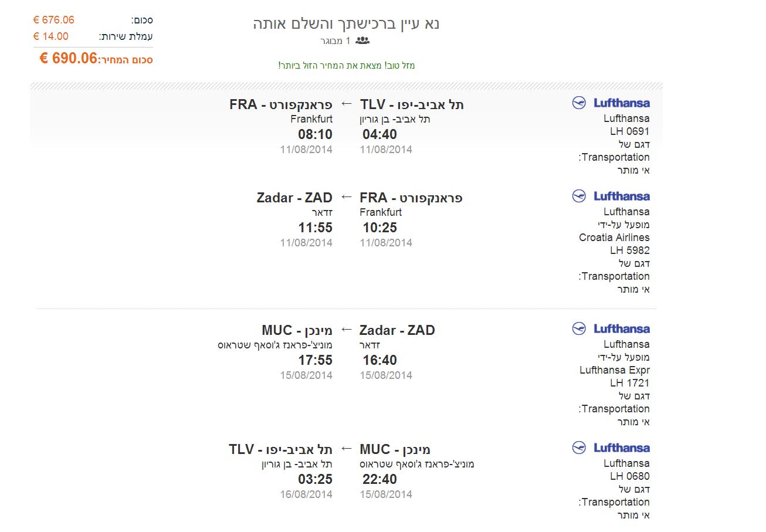Click the Lufthansa logo for flight LH 5982

[x=611, y=196]
